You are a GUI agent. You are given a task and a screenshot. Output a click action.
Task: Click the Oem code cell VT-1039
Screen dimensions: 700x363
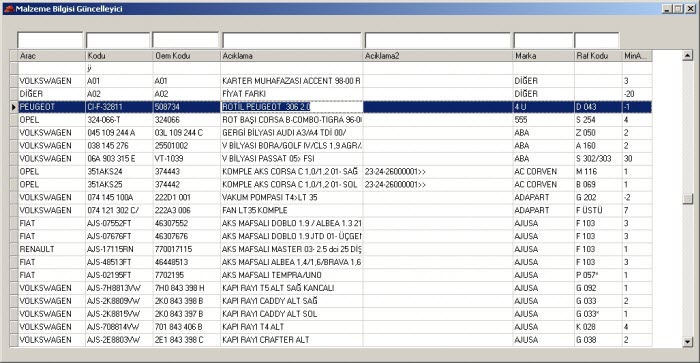[187, 159]
